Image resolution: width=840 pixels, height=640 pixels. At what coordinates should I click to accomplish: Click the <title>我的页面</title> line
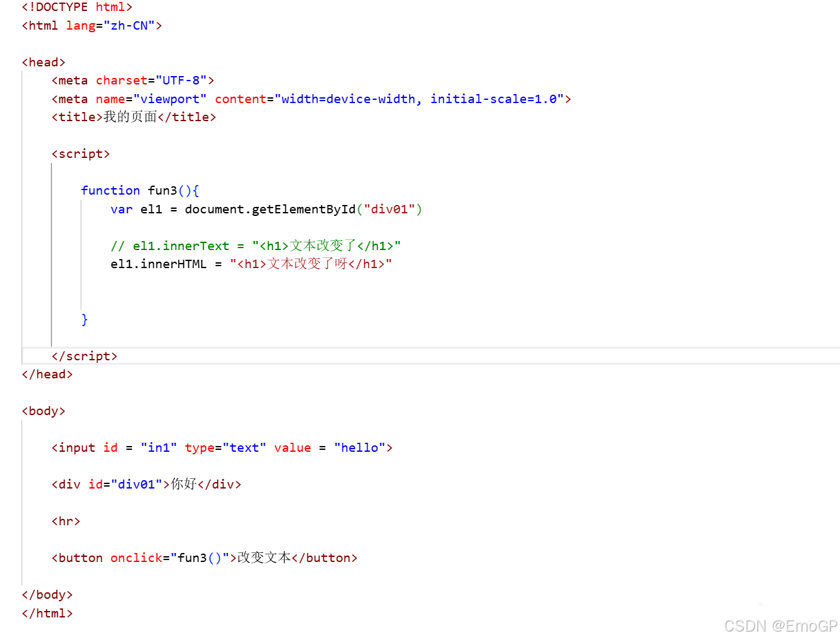point(134,117)
